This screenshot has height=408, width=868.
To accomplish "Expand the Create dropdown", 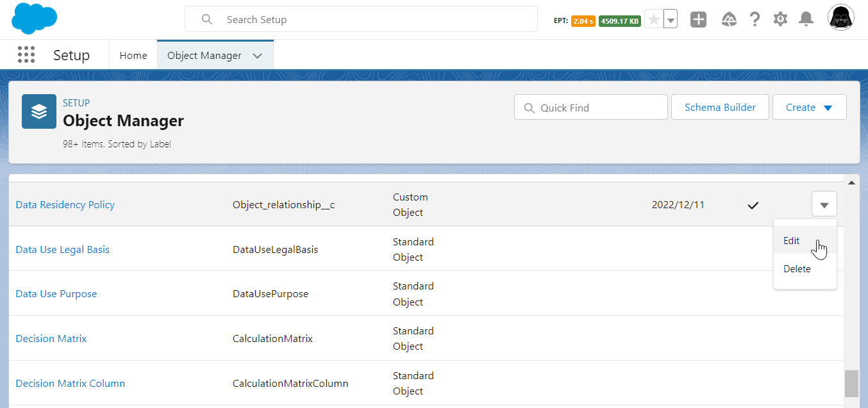I will pyautogui.click(x=809, y=108).
